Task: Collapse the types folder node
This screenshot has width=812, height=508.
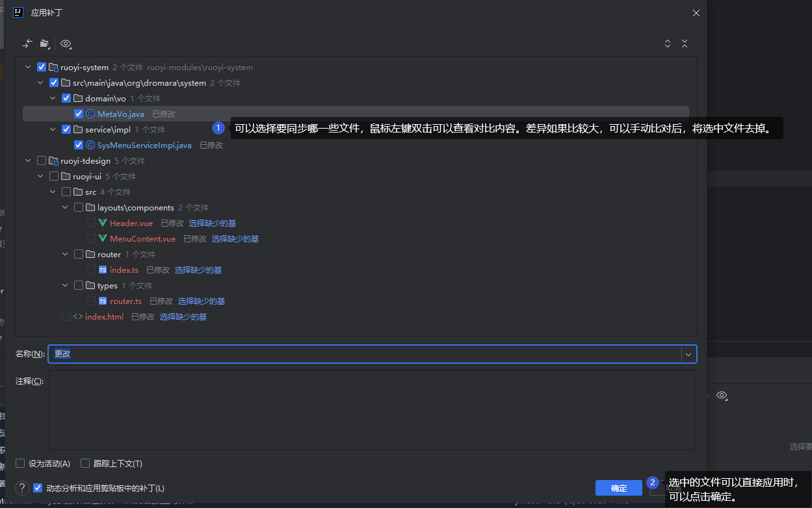Action: point(65,285)
